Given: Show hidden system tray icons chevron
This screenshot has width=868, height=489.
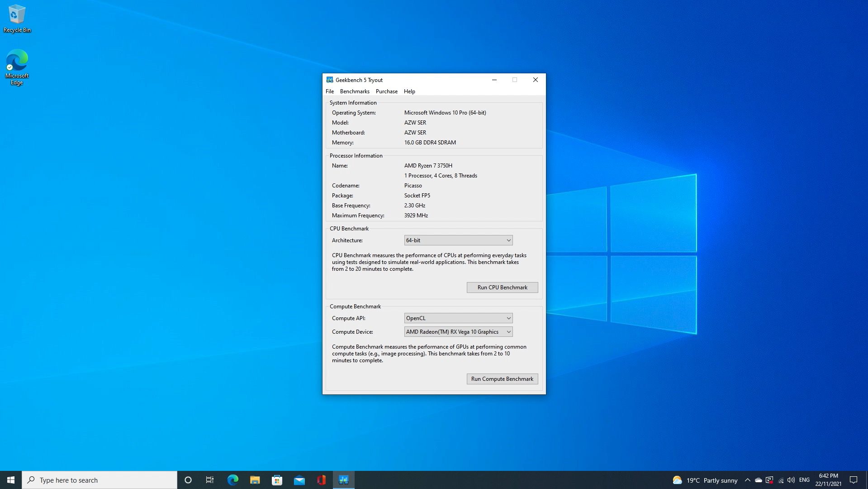Looking at the screenshot, I should click(x=747, y=480).
